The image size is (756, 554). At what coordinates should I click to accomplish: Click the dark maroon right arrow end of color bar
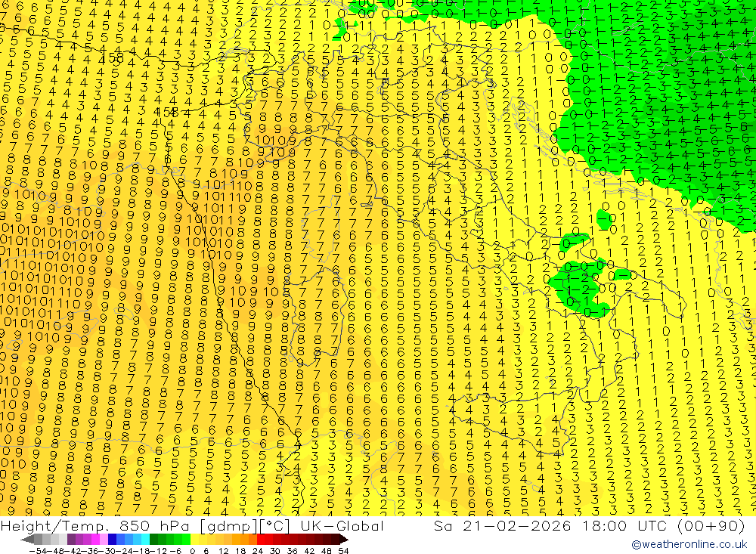point(344,539)
